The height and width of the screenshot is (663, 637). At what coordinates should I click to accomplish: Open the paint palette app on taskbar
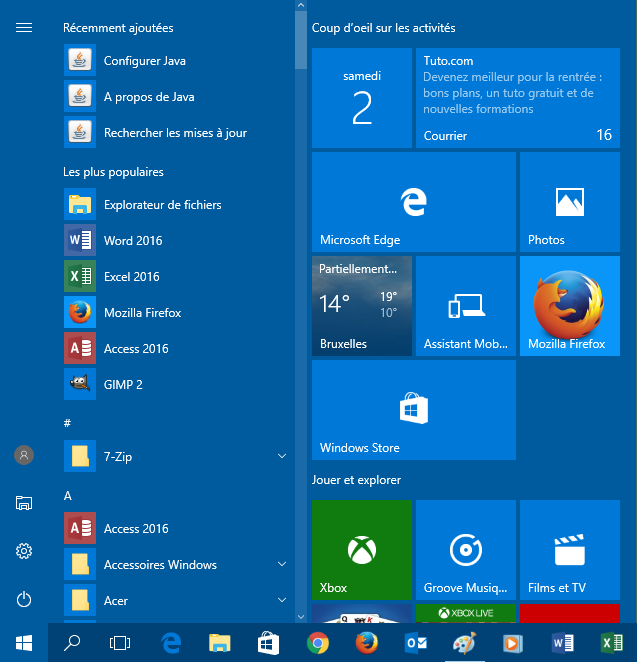465,644
